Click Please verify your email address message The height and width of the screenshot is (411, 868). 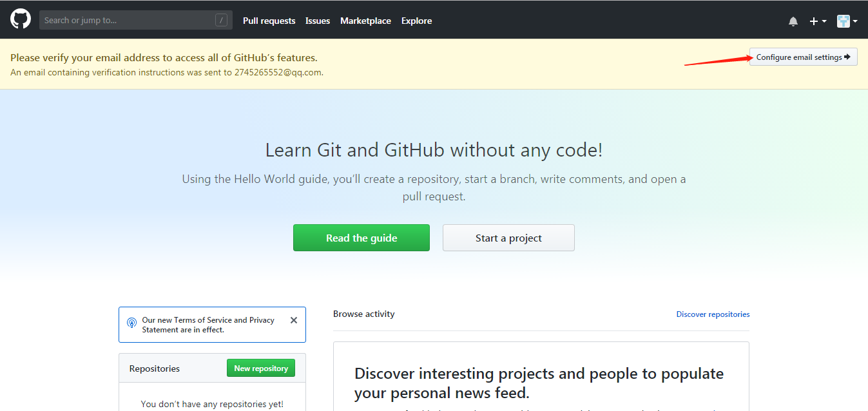164,57
